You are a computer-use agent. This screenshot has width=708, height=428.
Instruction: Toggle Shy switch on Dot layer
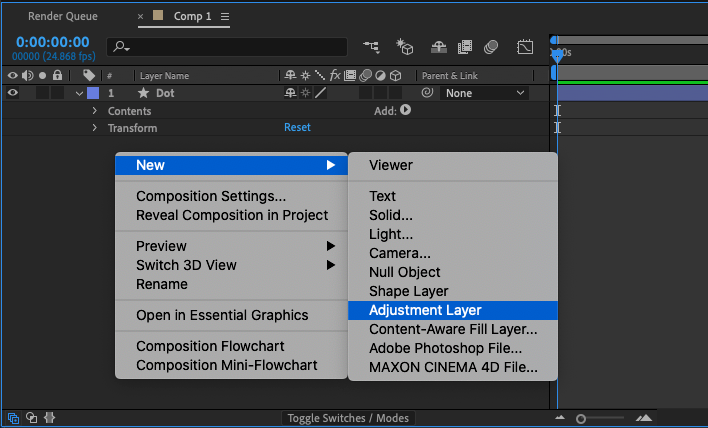290,93
